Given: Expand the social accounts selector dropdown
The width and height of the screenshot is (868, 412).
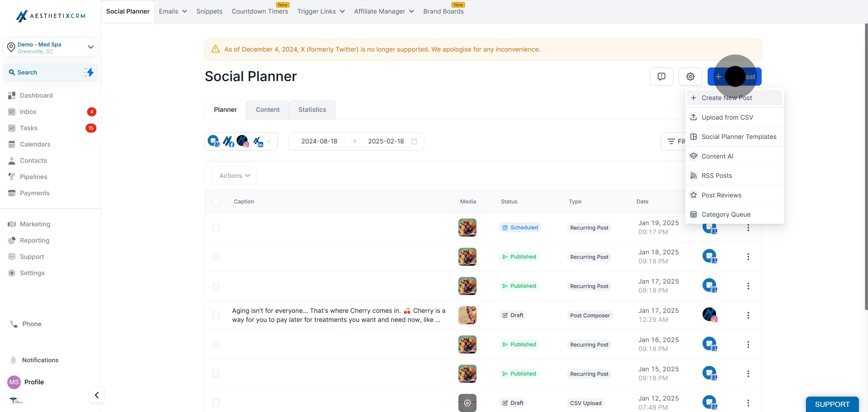Looking at the screenshot, I should (x=269, y=141).
